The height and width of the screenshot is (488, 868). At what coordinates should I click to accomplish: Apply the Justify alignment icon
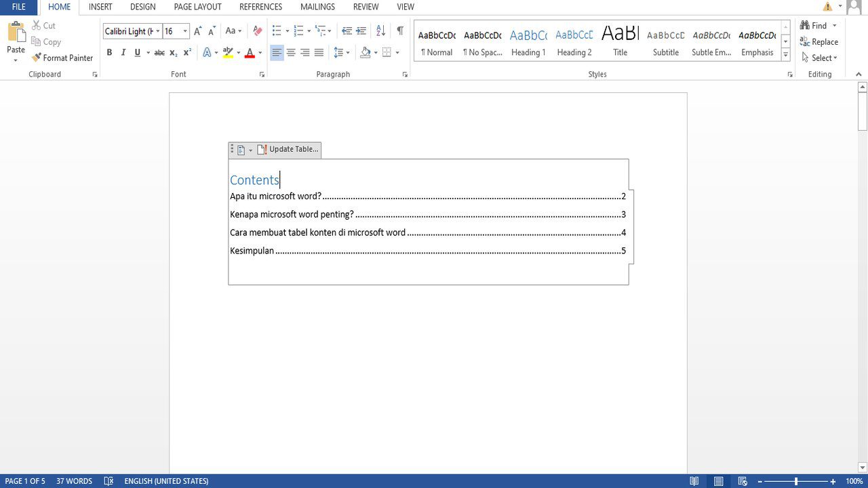coord(319,53)
